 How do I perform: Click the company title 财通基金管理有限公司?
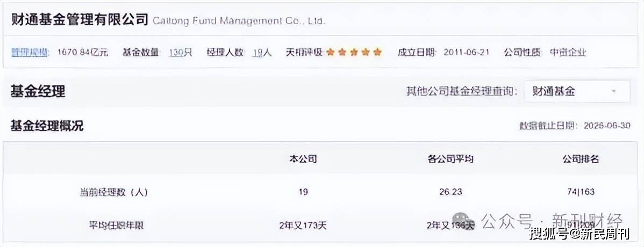click(x=79, y=20)
